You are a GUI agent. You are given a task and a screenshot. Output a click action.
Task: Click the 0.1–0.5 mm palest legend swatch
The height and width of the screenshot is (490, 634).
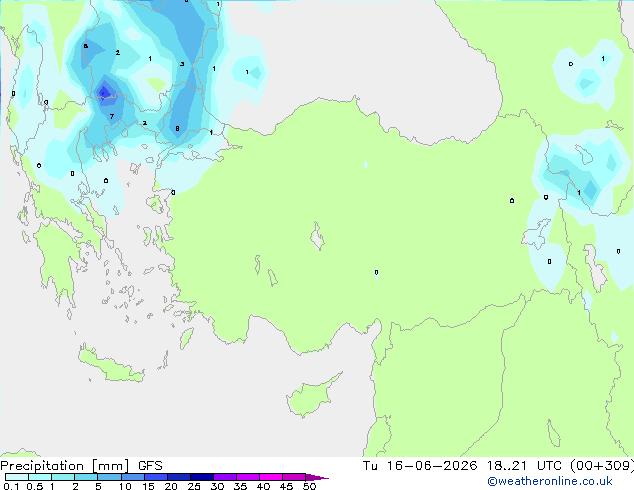pos(17,477)
